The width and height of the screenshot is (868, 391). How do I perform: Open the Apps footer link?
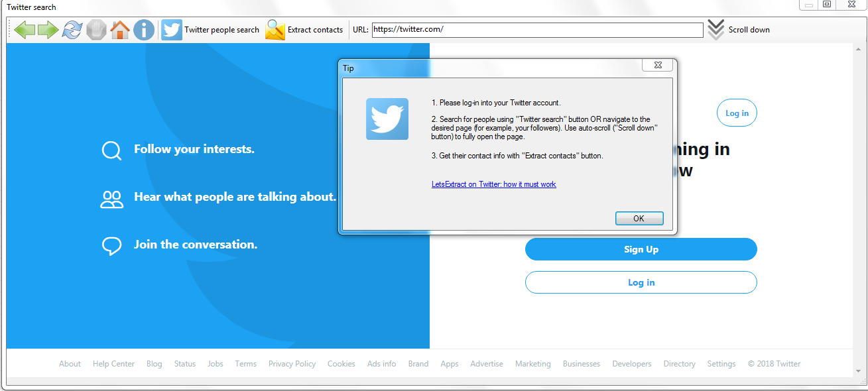pyautogui.click(x=450, y=364)
